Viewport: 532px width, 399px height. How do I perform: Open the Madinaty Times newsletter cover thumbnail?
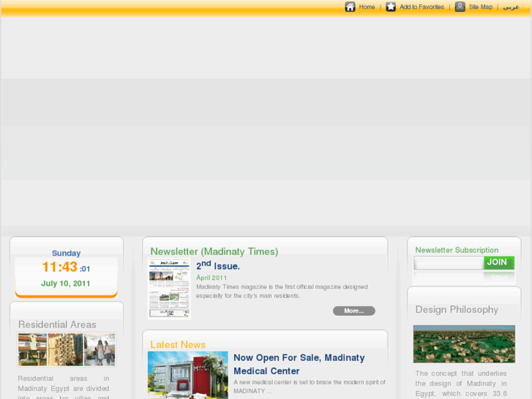169,288
